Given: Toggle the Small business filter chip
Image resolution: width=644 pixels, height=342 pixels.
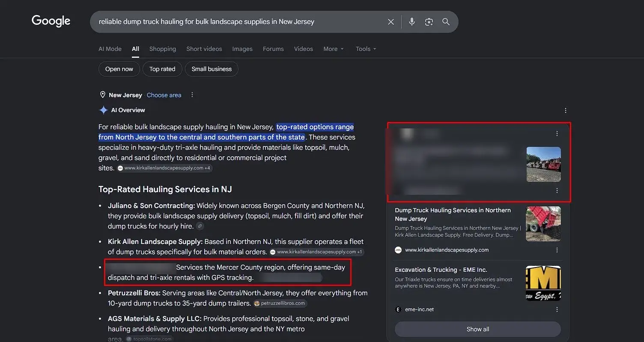Looking at the screenshot, I should (212, 69).
